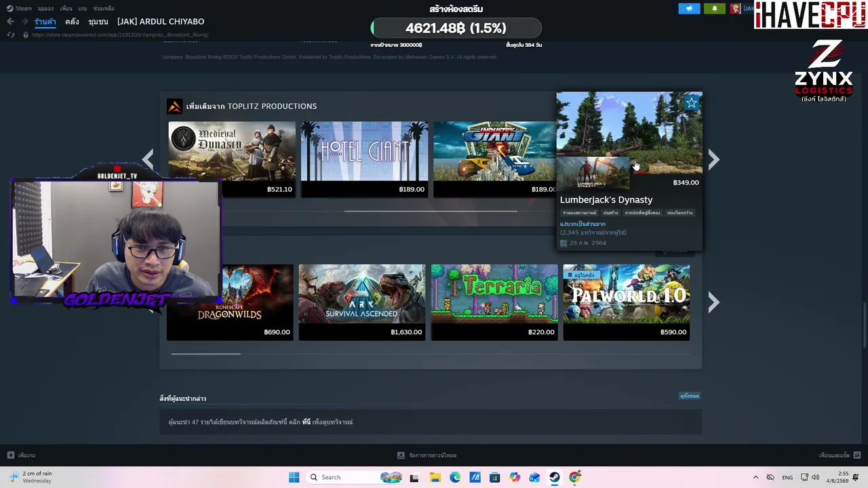Open the Steam announcements megaphone button
Screen dimensions: 868x488
pos(689,8)
